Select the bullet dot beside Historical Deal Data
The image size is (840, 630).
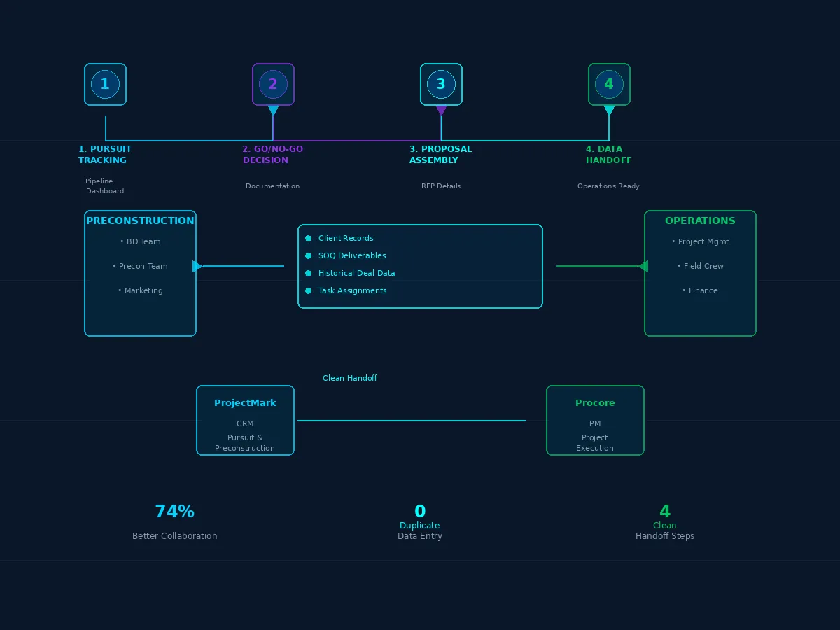[308, 273]
